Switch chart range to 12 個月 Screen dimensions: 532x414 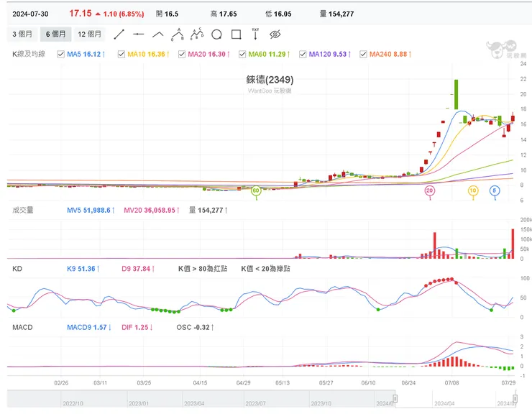coord(90,34)
